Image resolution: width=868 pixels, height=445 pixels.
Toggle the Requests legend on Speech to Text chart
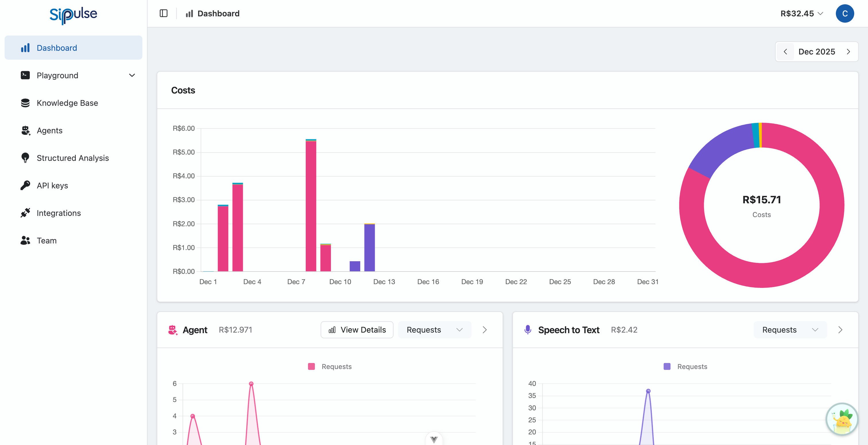pyautogui.click(x=685, y=366)
